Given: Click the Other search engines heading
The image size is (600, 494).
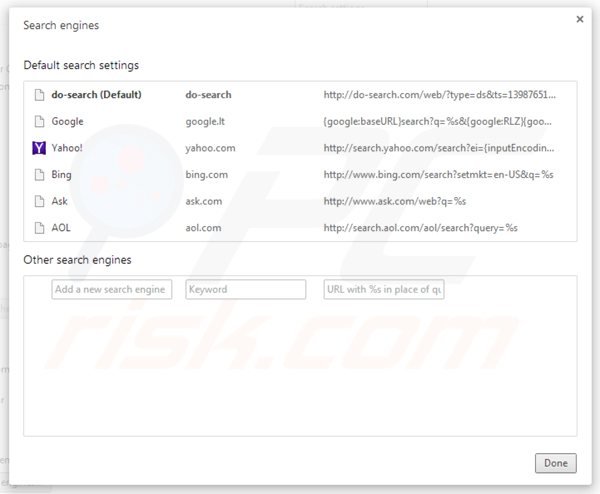Looking at the screenshot, I should click(77, 260).
